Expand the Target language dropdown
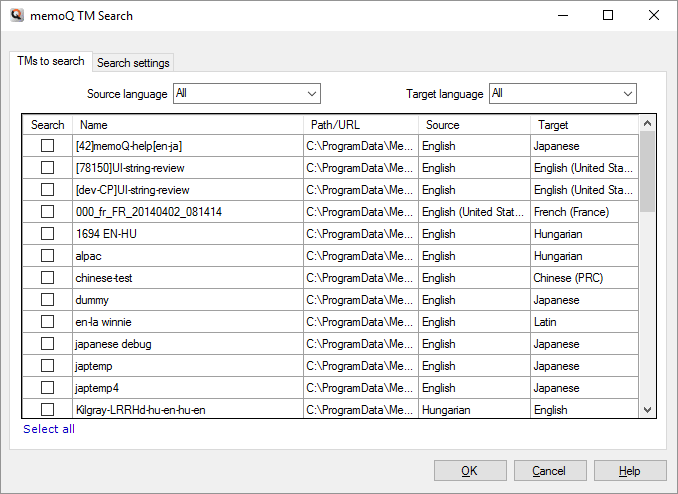Image resolution: width=678 pixels, height=494 pixels. [x=562, y=94]
